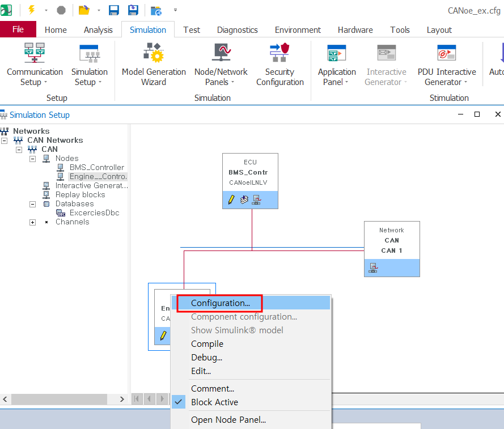Expand the Node/Network Panels dropdown arrow
This screenshot has width=504, height=429.
pyautogui.click(x=232, y=82)
